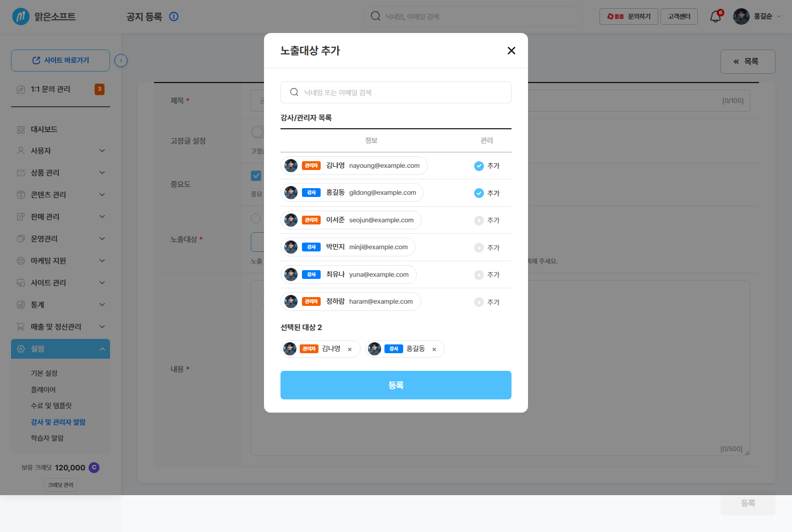Image resolution: width=792 pixels, height=532 pixels.
Task: Add 박민지 to the targets
Action: click(487, 248)
